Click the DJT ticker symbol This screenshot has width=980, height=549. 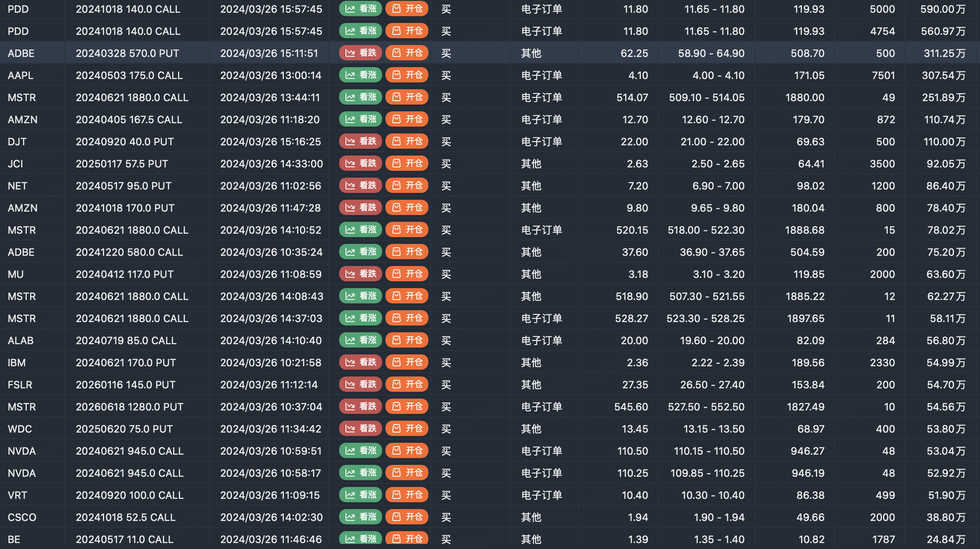(17, 141)
